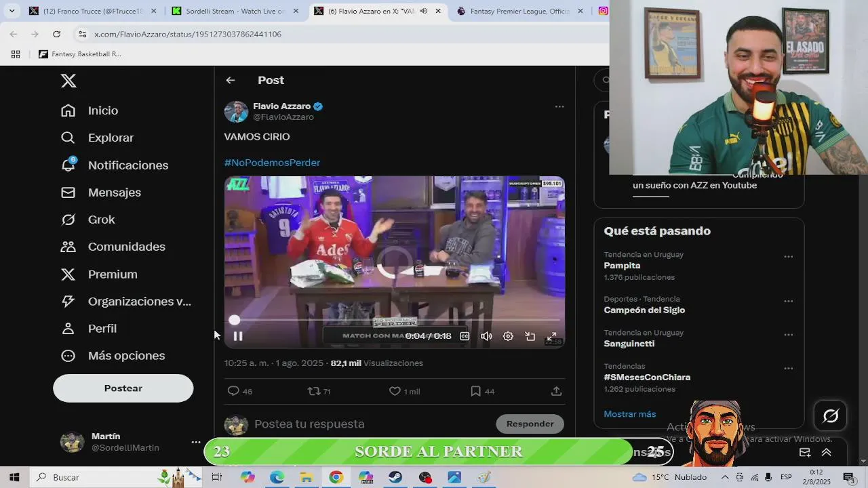View site information icon in address bar
The width and height of the screenshot is (868, 488).
pyautogui.click(x=82, y=34)
